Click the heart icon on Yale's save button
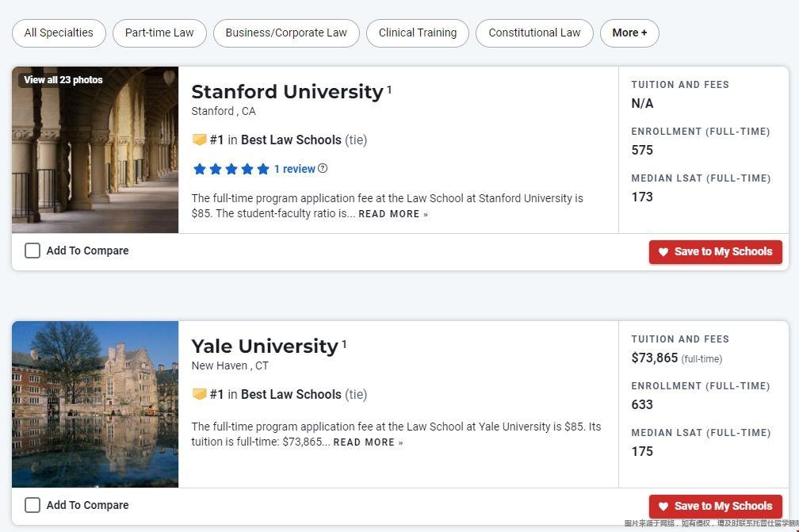The height and width of the screenshot is (532, 799). pos(663,506)
